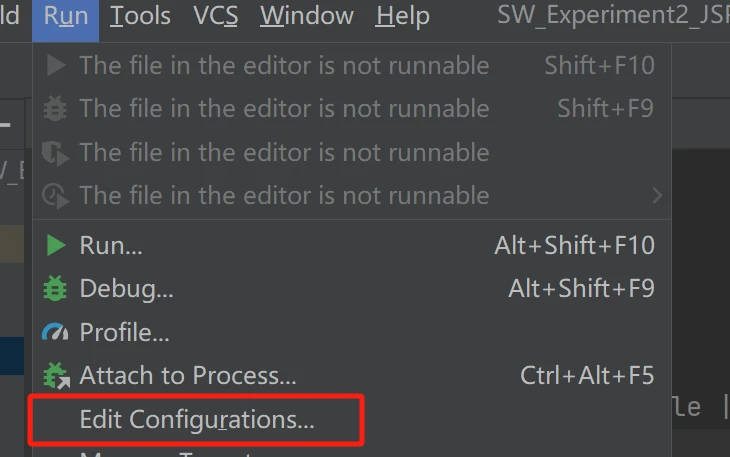Click the grayed-out coverage shield icon
The image size is (730, 457).
pyautogui.click(x=55, y=153)
